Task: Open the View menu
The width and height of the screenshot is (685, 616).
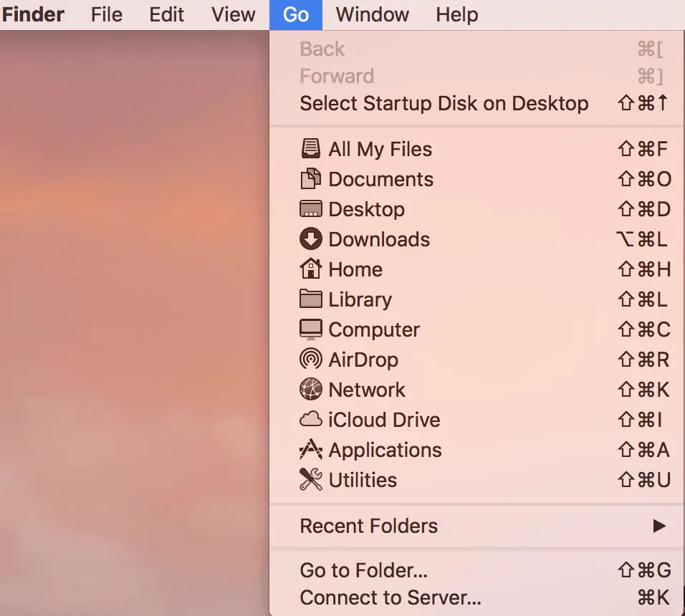Action: point(234,14)
